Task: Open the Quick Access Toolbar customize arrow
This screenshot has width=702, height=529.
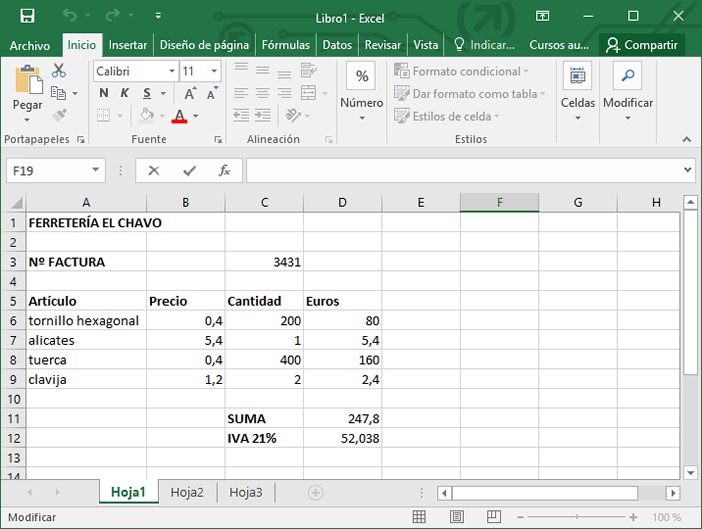Action: click(158, 16)
